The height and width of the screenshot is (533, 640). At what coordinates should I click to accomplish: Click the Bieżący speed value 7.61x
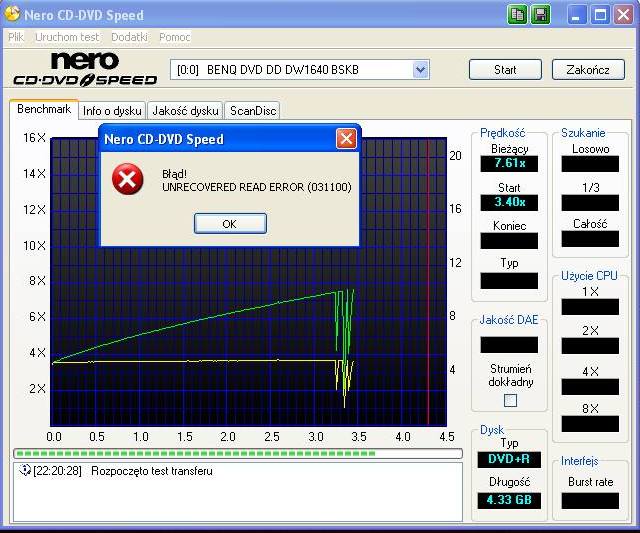click(509, 163)
